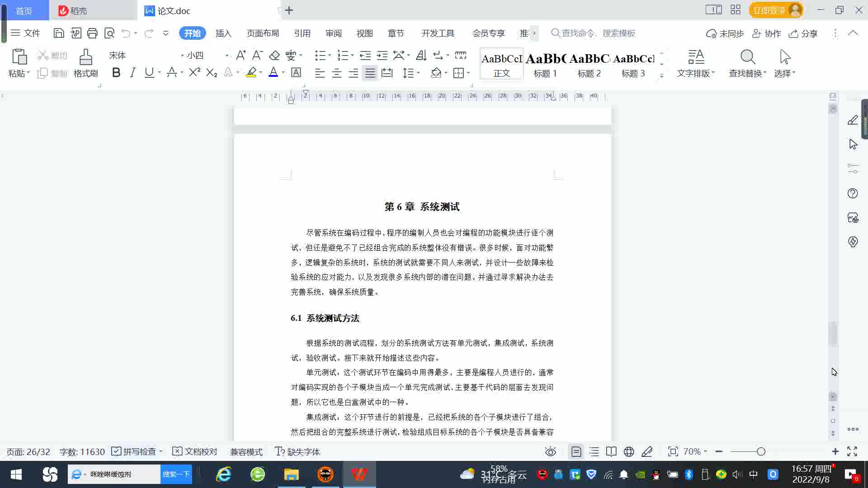Switch to reading layout book icon
This screenshot has height=488, width=868.
[x=611, y=451]
